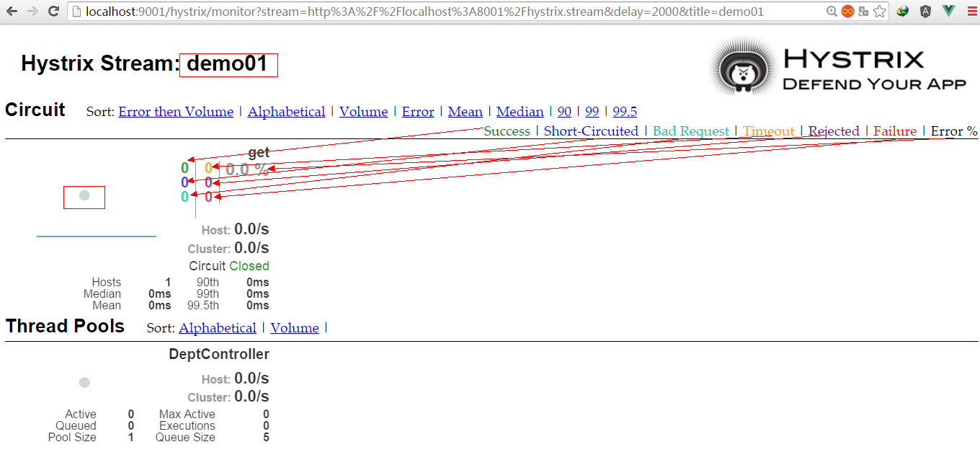The height and width of the screenshot is (460, 980).
Task: Click the get circuit Cluster rate label
Action: (209, 249)
